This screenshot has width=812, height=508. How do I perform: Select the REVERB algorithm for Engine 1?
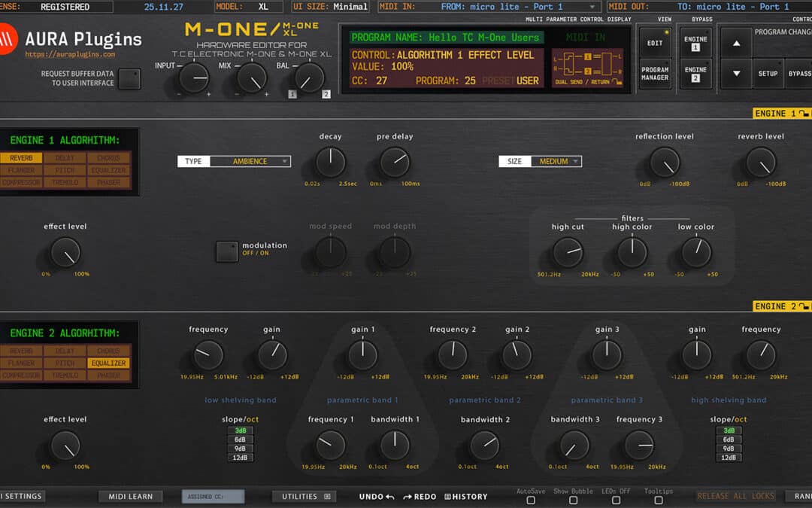click(x=23, y=158)
